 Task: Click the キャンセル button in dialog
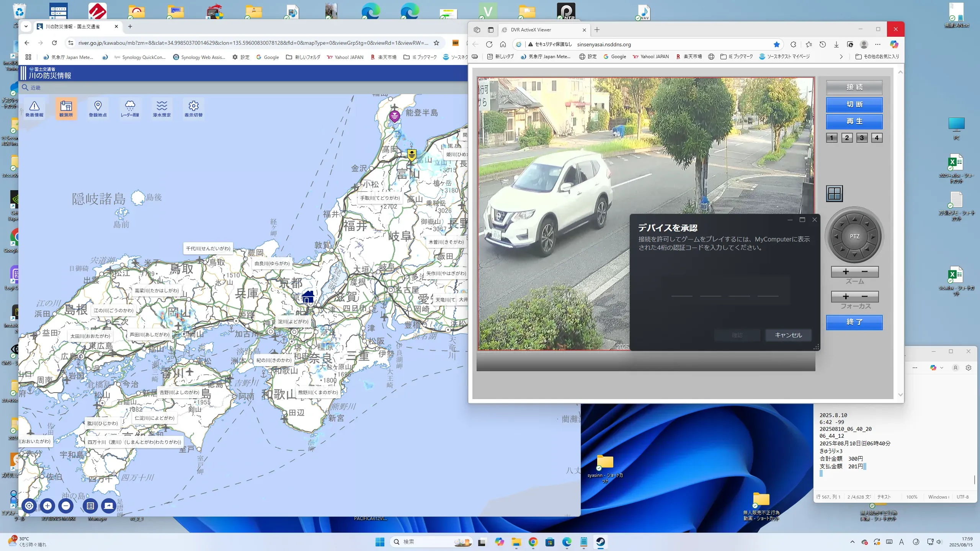tap(788, 335)
